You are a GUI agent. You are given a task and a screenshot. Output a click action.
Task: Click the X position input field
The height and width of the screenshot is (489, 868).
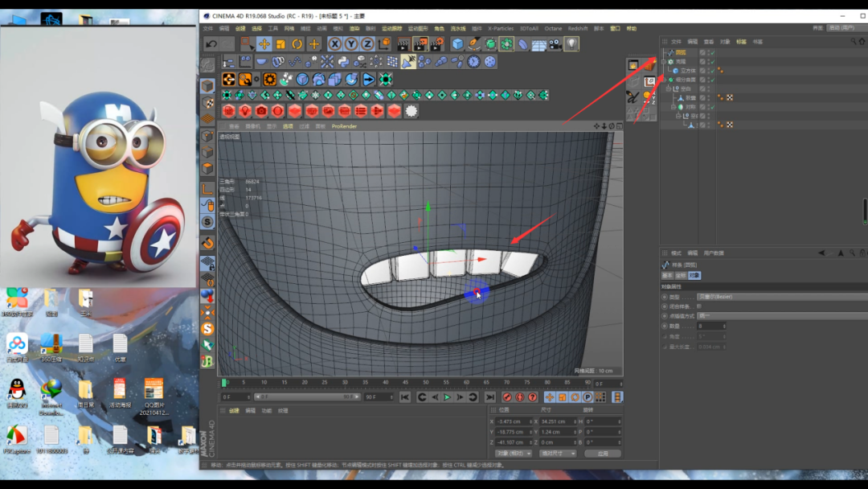tap(513, 421)
